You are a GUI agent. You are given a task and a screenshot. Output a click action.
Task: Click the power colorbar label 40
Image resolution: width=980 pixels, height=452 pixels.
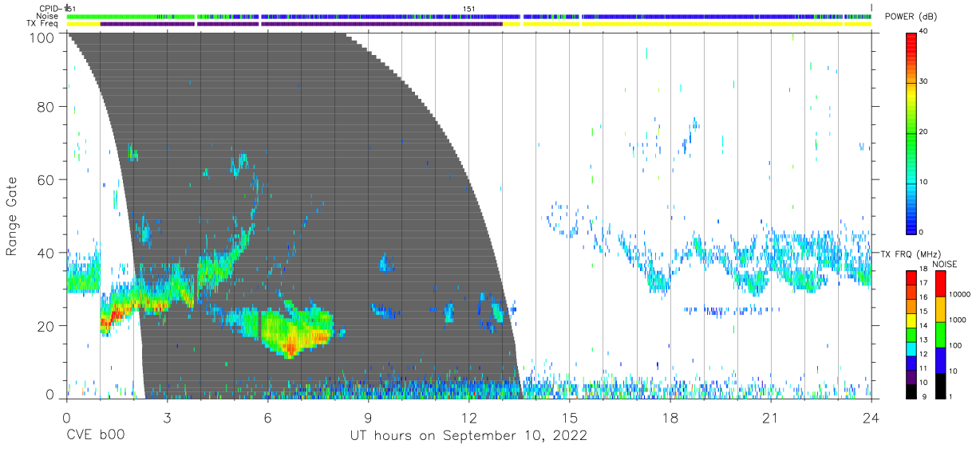coord(923,31)
